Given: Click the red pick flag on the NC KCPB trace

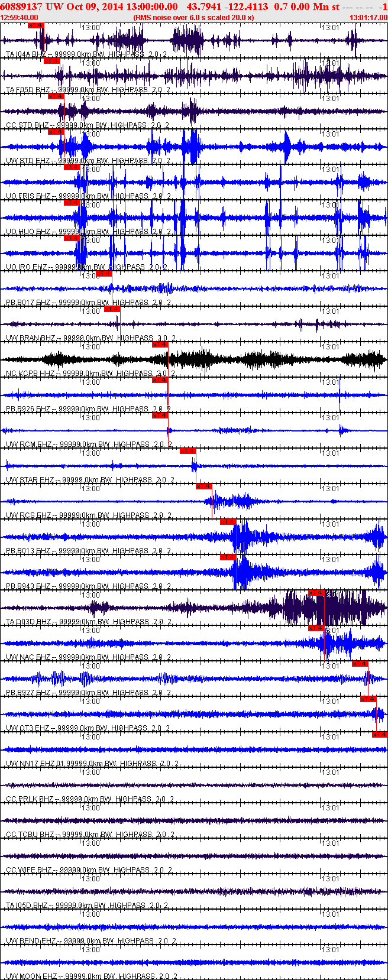Looking at the screenshot, I should pos(160,345).
